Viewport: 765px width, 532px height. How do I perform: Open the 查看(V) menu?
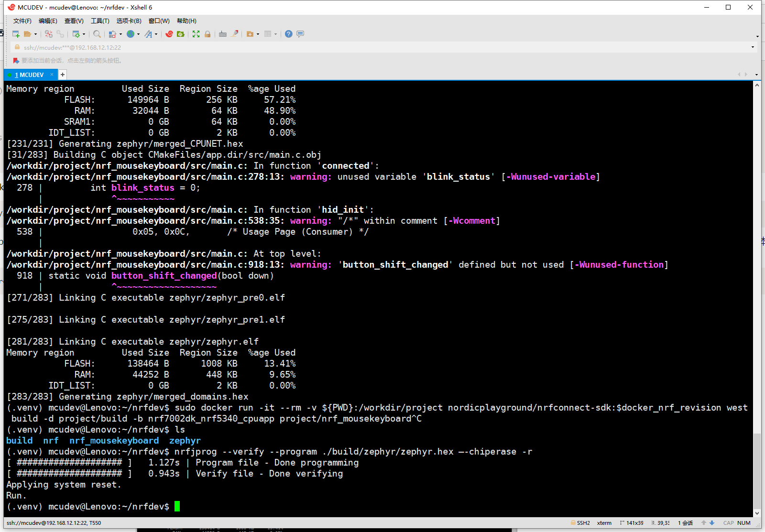click(x=74, y=21)
